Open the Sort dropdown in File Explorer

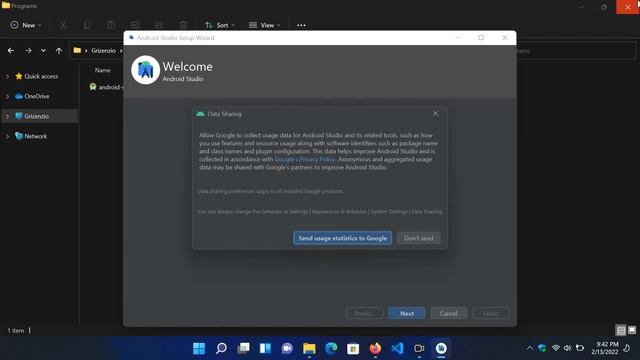click(220, 25)
